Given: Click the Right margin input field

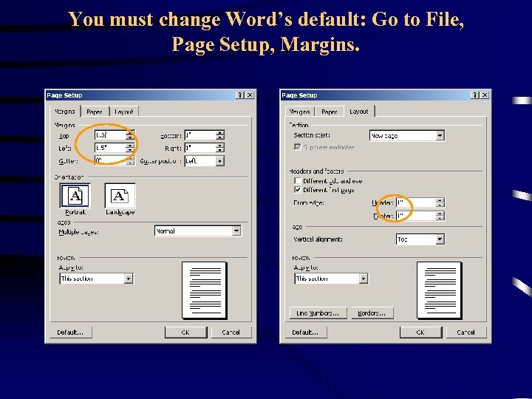Looking at the screenshot, I should point(200,148).
